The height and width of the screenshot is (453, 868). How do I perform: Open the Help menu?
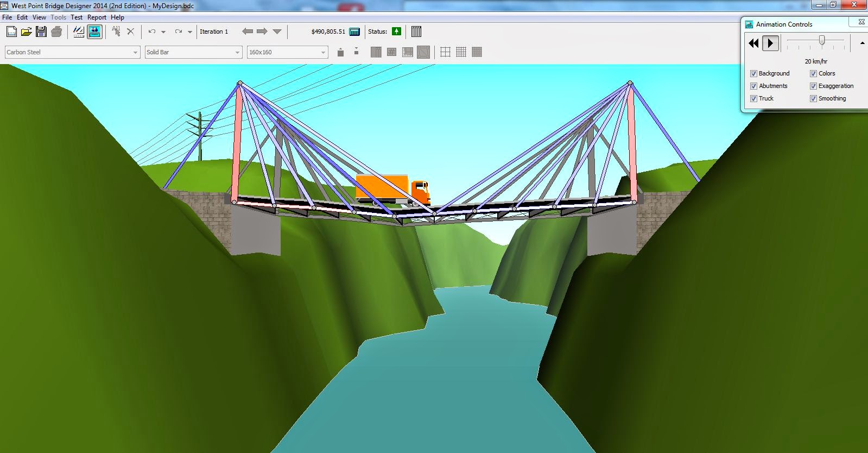tap(117, 17)
